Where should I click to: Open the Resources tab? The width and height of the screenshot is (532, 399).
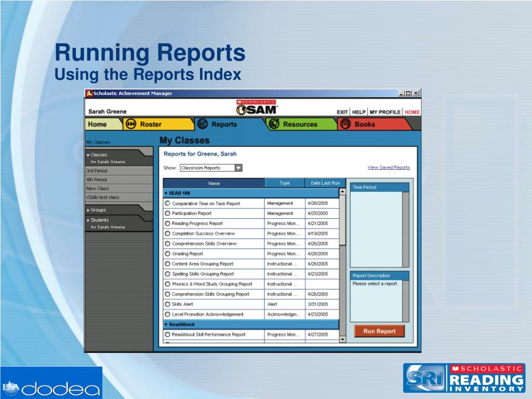tap(301, 124)
